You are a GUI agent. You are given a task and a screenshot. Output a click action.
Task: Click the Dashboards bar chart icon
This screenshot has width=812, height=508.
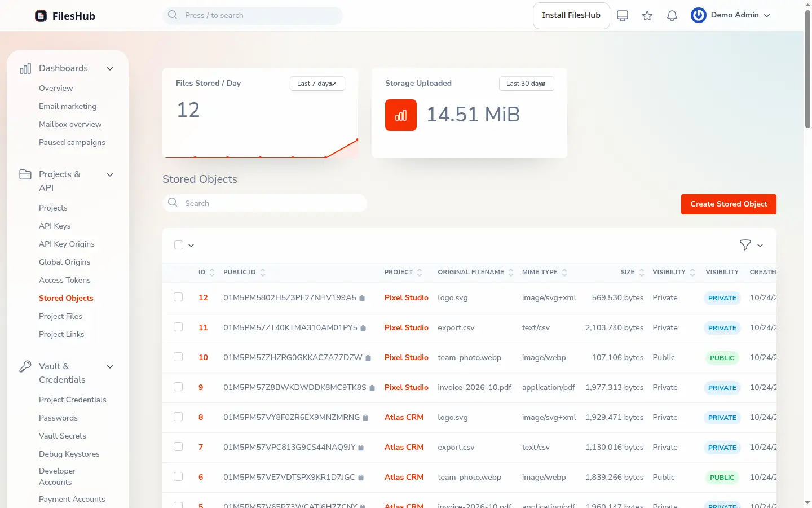pos(25,68)
